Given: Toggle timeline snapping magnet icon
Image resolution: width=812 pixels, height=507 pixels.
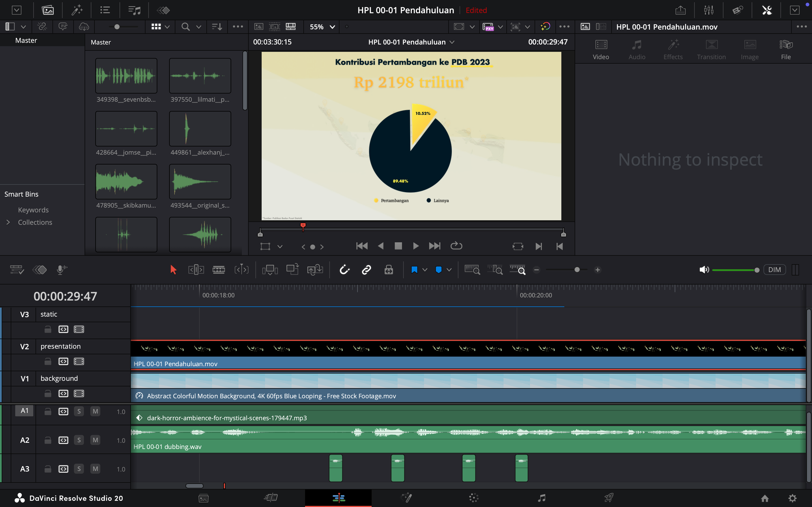Looking at the screenshot, I should (x=345, y=270).
